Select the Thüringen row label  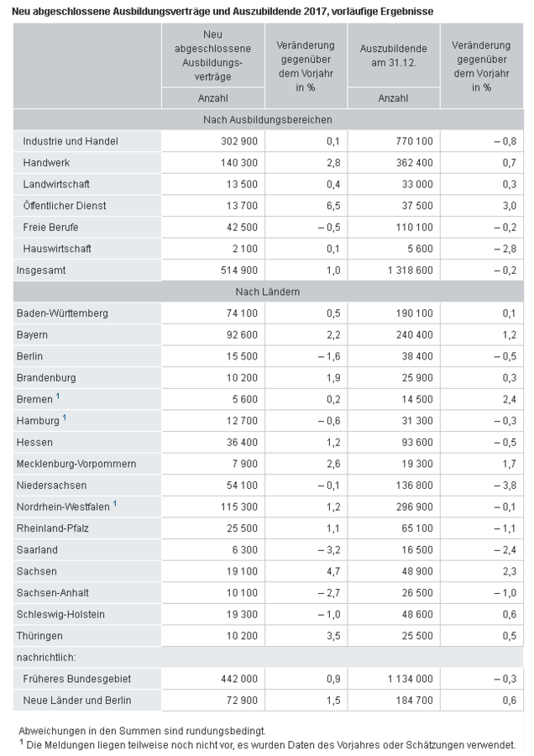click(39, 636)
